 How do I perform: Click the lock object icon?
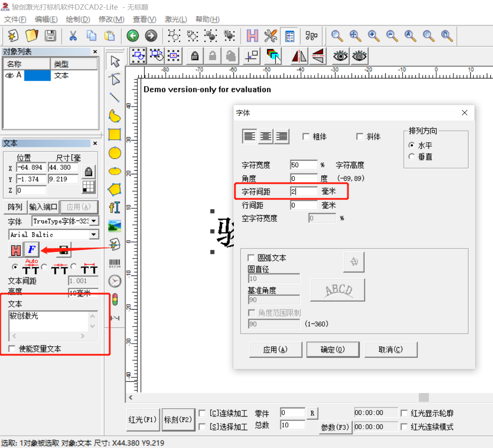click(x=195, y=56)
